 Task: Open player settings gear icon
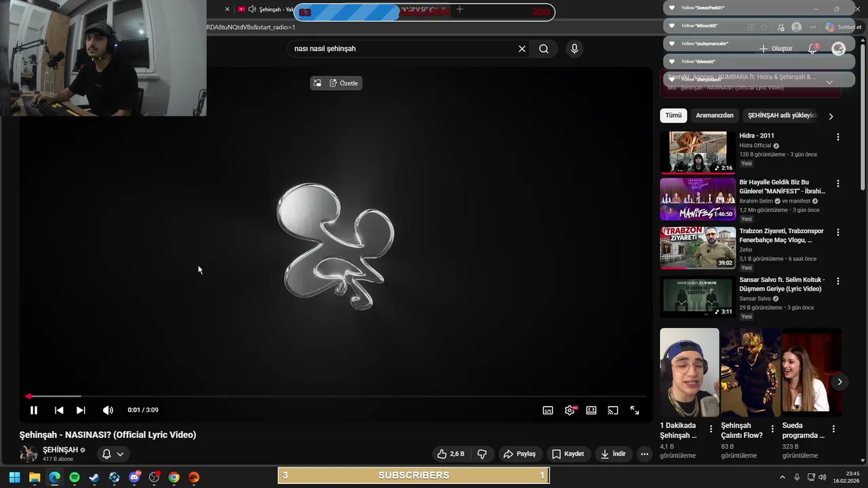pyautogui.click(x=570, y=410)
